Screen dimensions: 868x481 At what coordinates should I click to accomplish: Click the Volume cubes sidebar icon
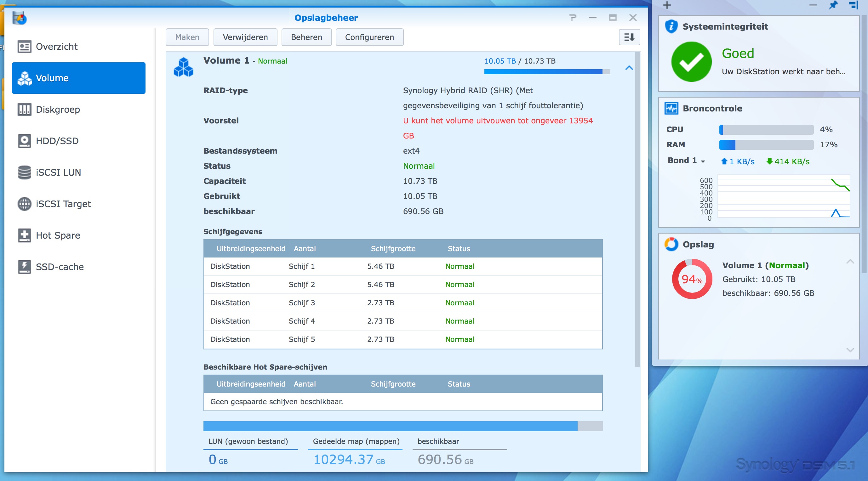pyautogui.click(x=24, y=78)
